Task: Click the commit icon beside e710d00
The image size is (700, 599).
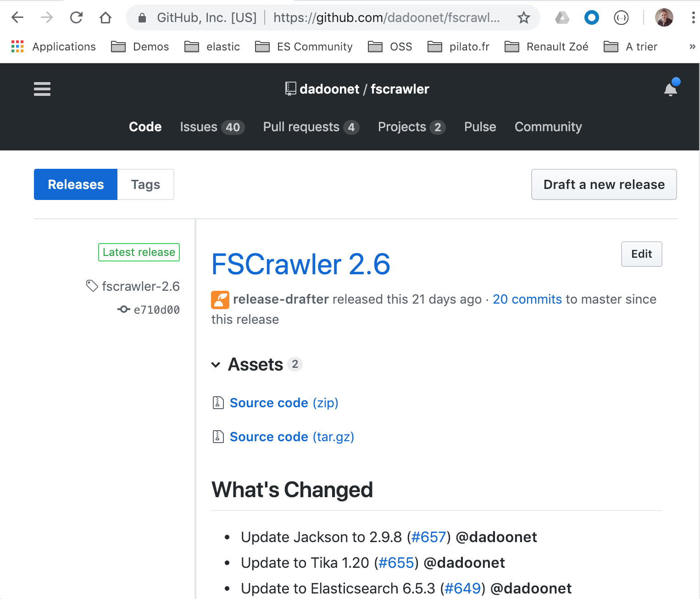Action: tap(123, 309)
